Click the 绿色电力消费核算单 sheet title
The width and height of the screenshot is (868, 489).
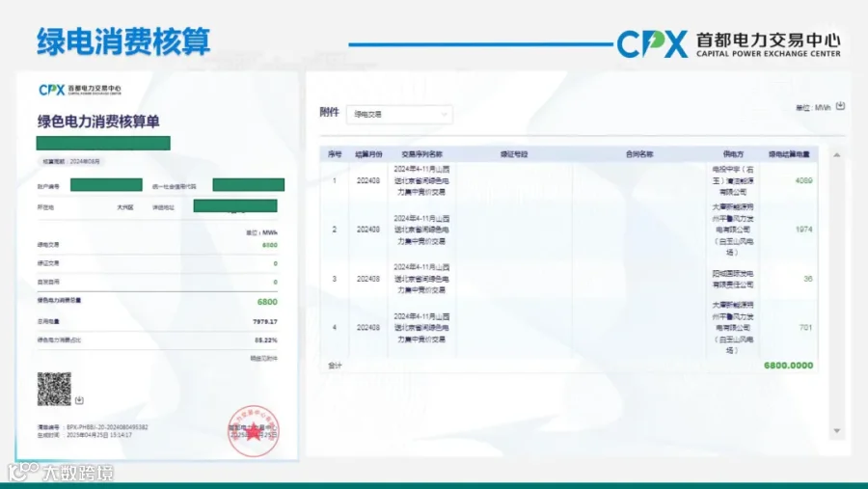[98, 122]
